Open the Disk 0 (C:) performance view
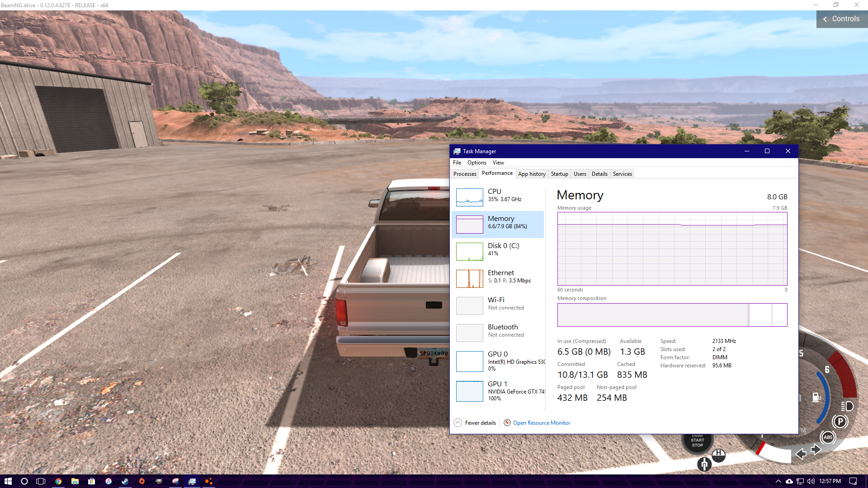This screenshot has width=868, height=488. click(x=498, y=252)
